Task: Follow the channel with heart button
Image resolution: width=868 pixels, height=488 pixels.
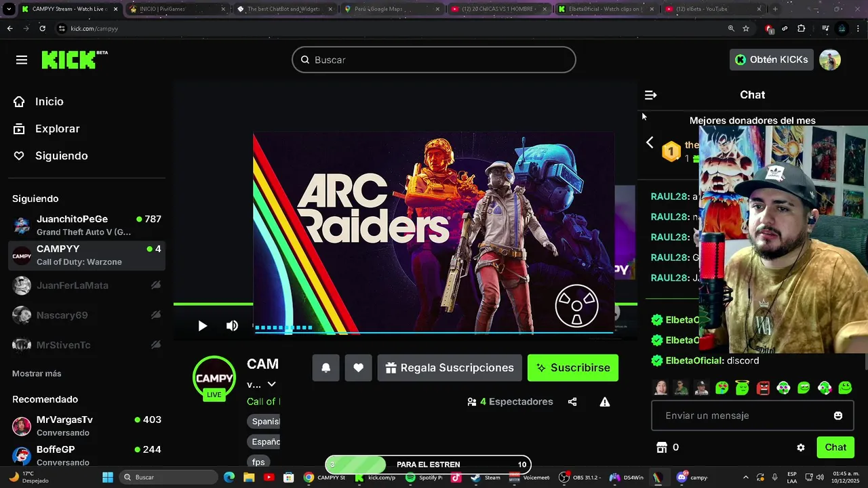Action: tap(358, 368)
